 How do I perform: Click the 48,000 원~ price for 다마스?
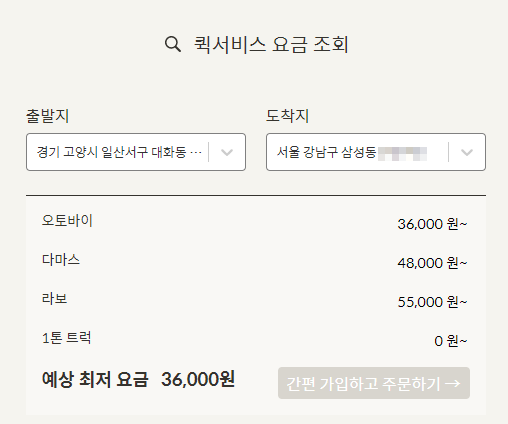click(x=432, y=263)
